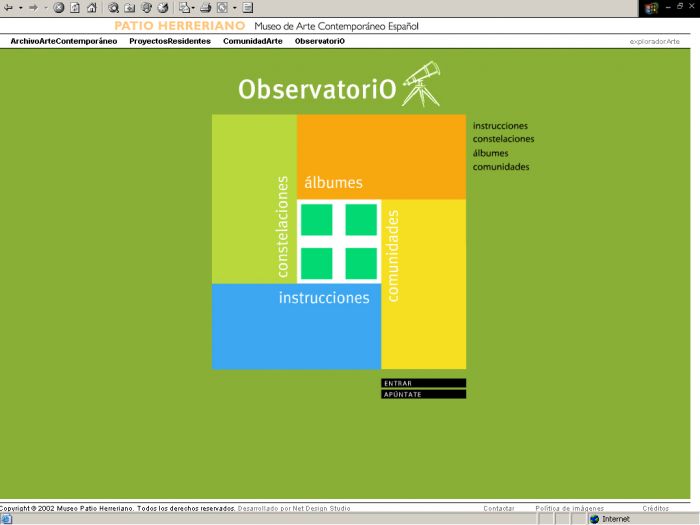Open the ObservatoriO menu item
Viewport: 700px width, 525px height.
(x=320, y=41)
